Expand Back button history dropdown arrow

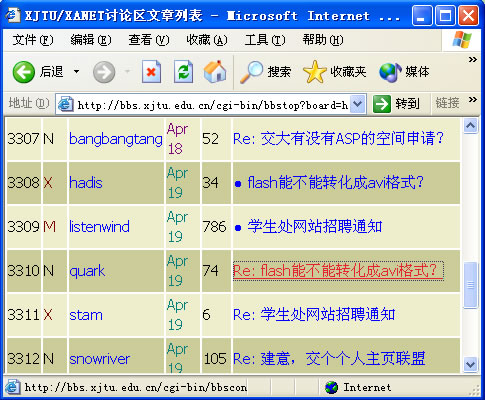point(77,72)
